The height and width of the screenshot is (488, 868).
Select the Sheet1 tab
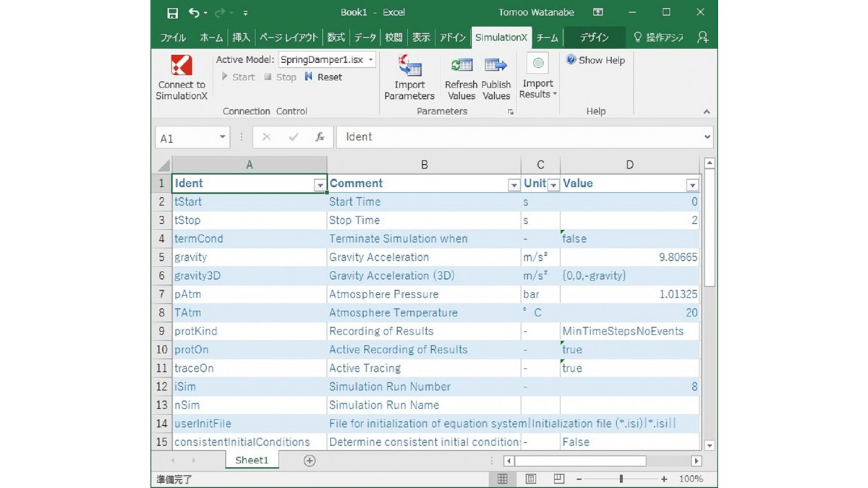pyautogui.click(x=252, y=461)
